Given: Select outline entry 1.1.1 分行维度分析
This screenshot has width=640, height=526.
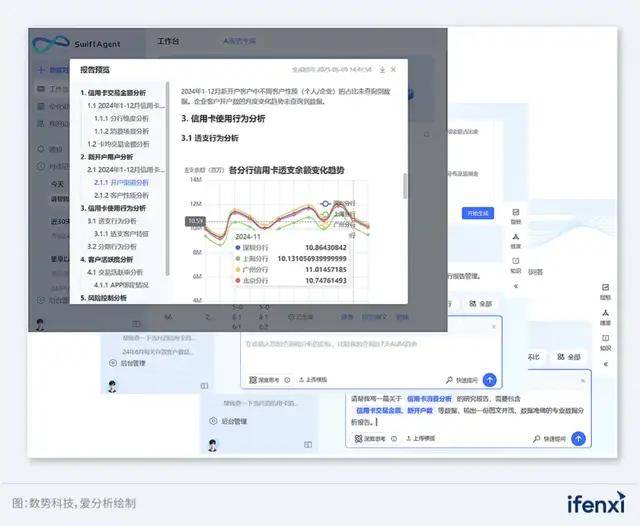Looking at the screenshot, I should [121, 118].
